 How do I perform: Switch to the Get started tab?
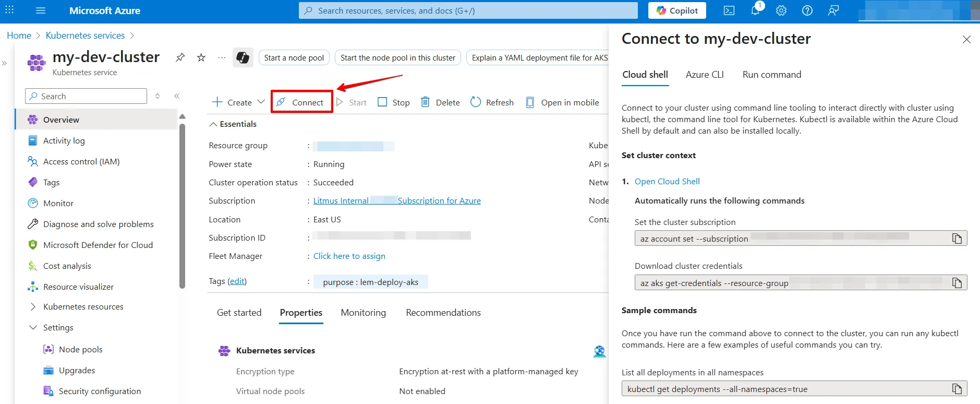(x=239, y=313)
